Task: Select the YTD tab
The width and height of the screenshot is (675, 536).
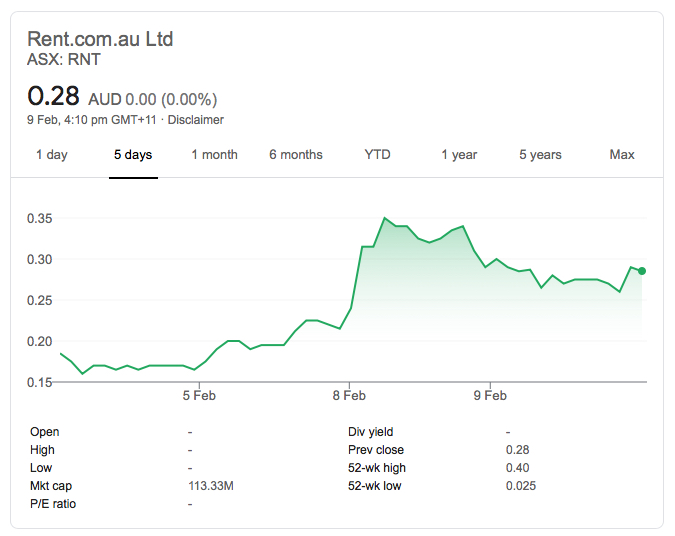Action: tap(377, 155)
